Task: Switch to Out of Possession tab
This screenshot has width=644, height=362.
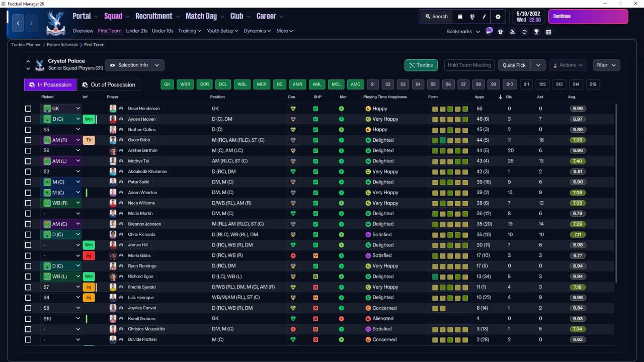Action: click(109, 85)
